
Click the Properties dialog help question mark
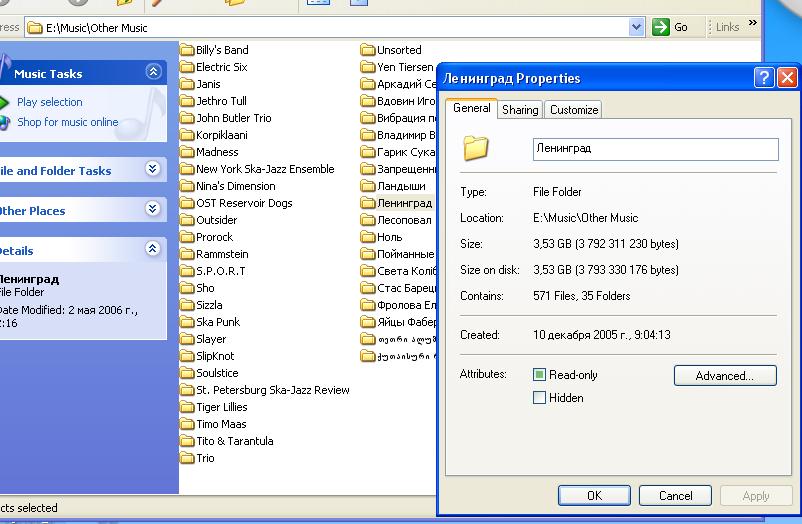click(764, 78)
